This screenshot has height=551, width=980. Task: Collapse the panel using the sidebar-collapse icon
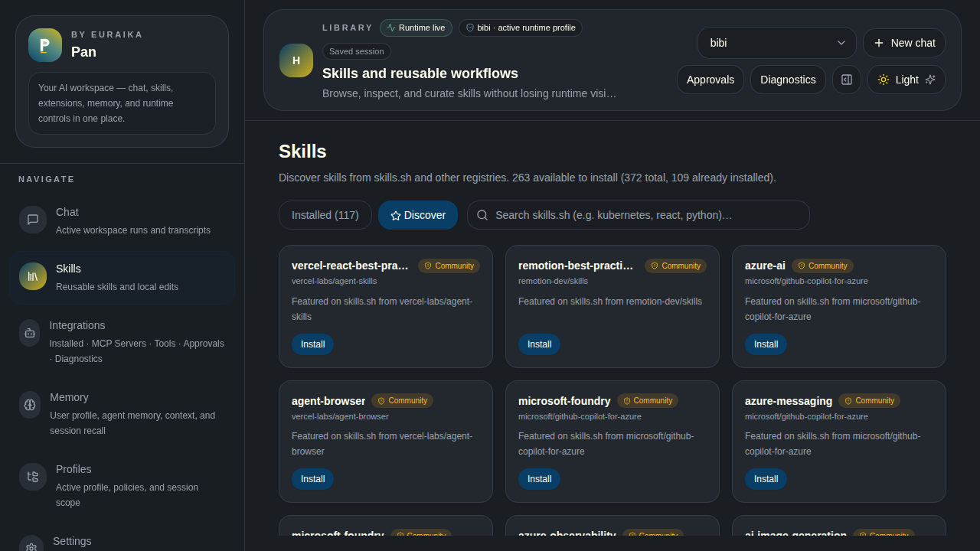point(846,80)
